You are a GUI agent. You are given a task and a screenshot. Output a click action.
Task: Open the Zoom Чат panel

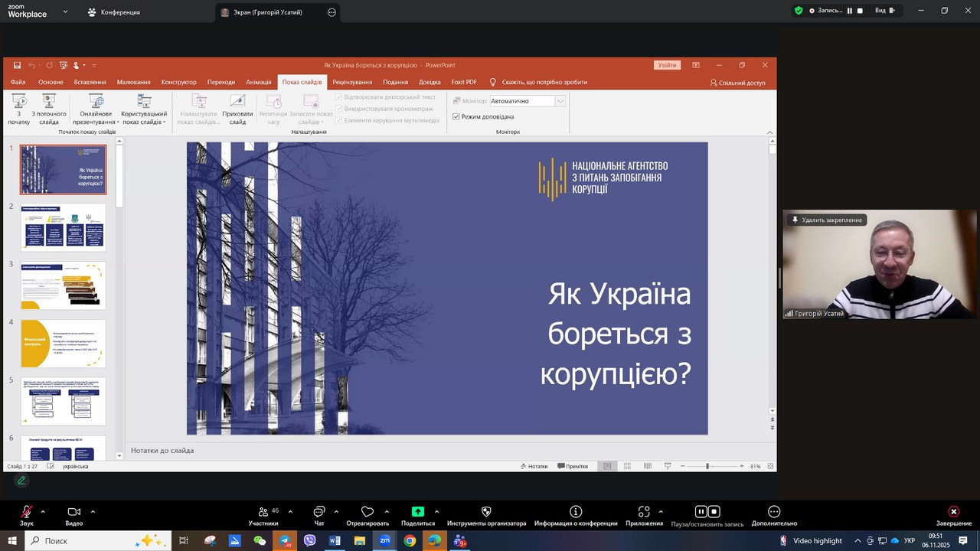(319, 512)
